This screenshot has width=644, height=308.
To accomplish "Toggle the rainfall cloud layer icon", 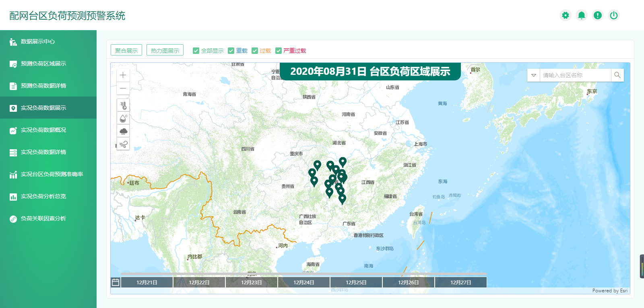I will pyautogui.click(x=123, y=131).
